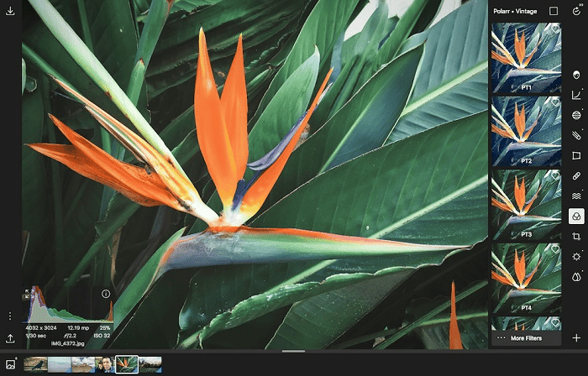The image size is (588, 376).
Task: Open the three-dot menu on left sidebar
Action: coord(11,316)
